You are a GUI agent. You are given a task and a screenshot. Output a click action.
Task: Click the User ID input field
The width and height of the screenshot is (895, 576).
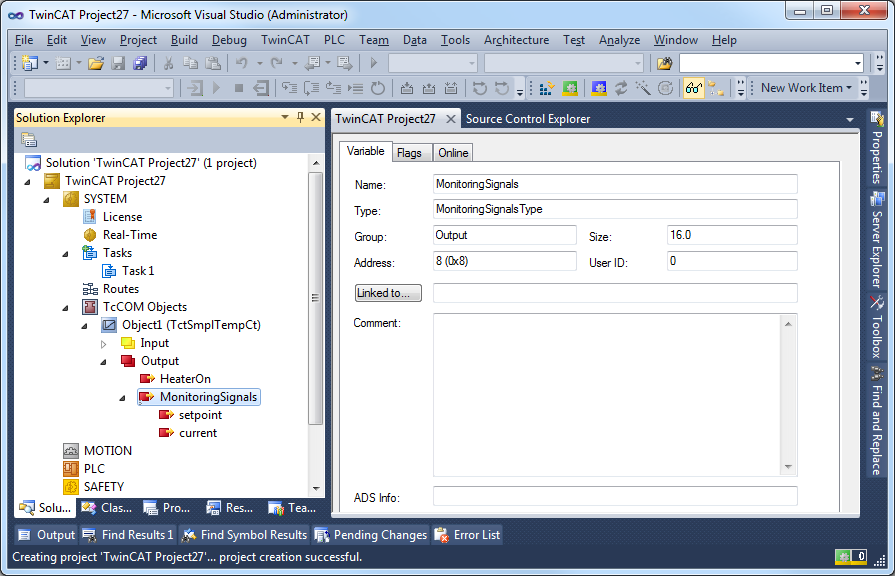(732, 261)
